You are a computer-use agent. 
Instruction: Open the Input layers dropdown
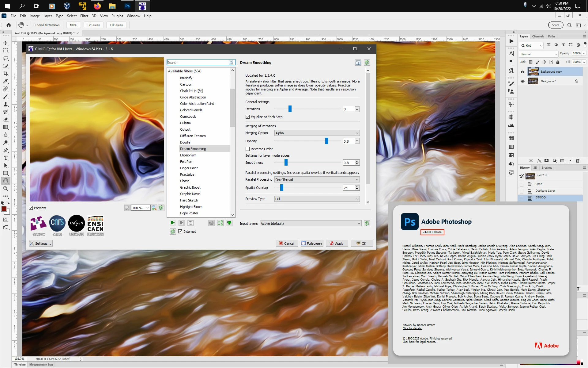pyautogui.click(x=310, y=224)
